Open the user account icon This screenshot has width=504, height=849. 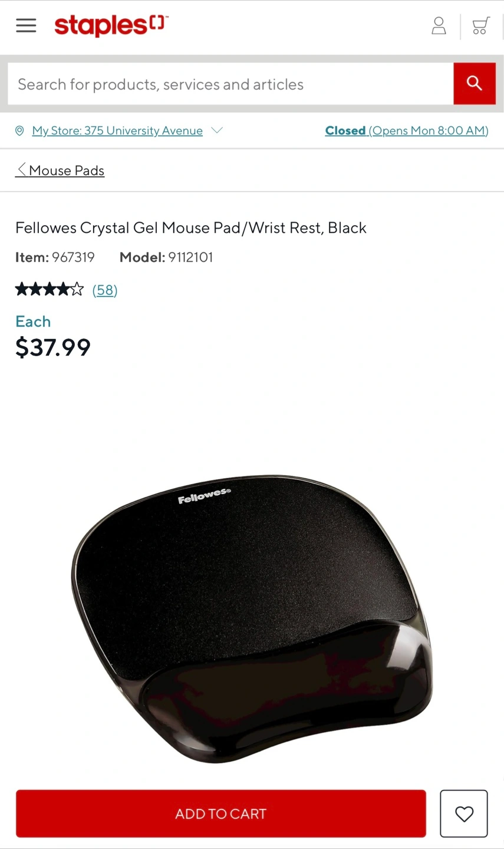(439, 26)
